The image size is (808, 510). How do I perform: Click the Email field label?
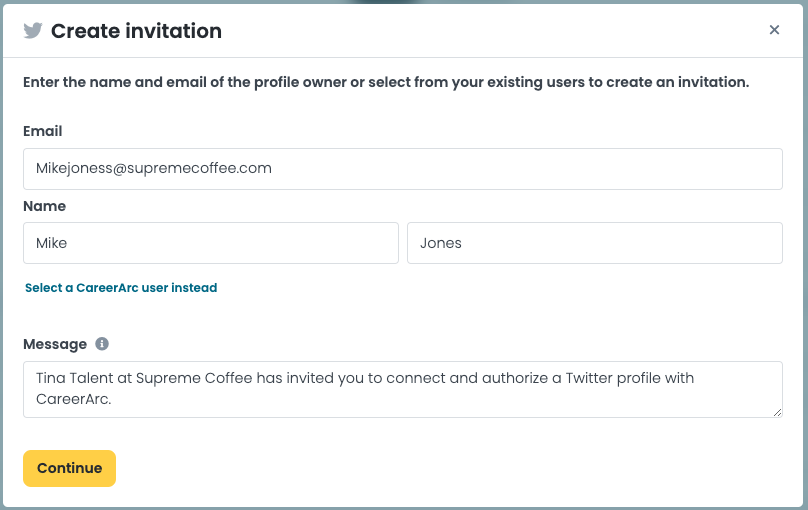tap(43, 131)
